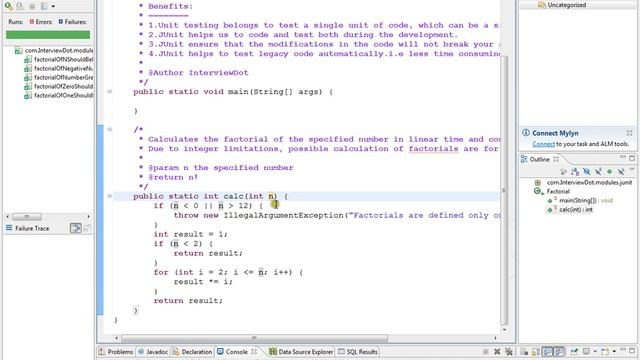Image resolution: width=640 pixels, height=360 pixels.
Task: Click the Console Open Console icon
Action: click(605, 351)
